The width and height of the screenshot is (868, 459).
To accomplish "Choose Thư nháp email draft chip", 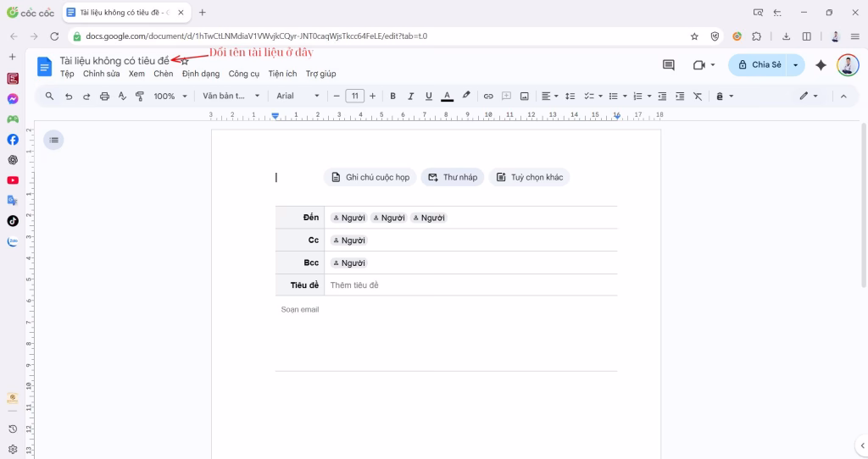I will point(453,177).
